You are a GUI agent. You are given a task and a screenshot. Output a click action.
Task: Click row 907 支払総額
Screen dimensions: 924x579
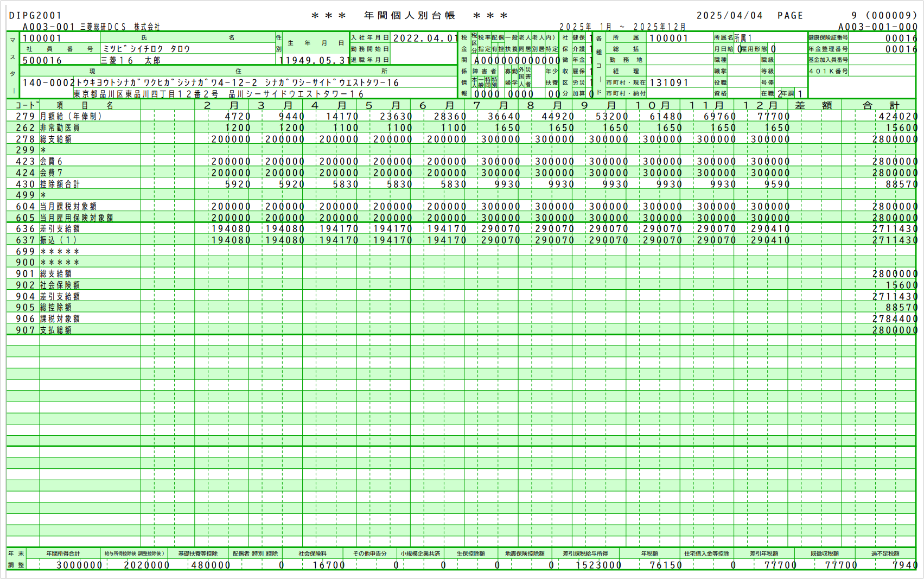click(x=55, y=330)
